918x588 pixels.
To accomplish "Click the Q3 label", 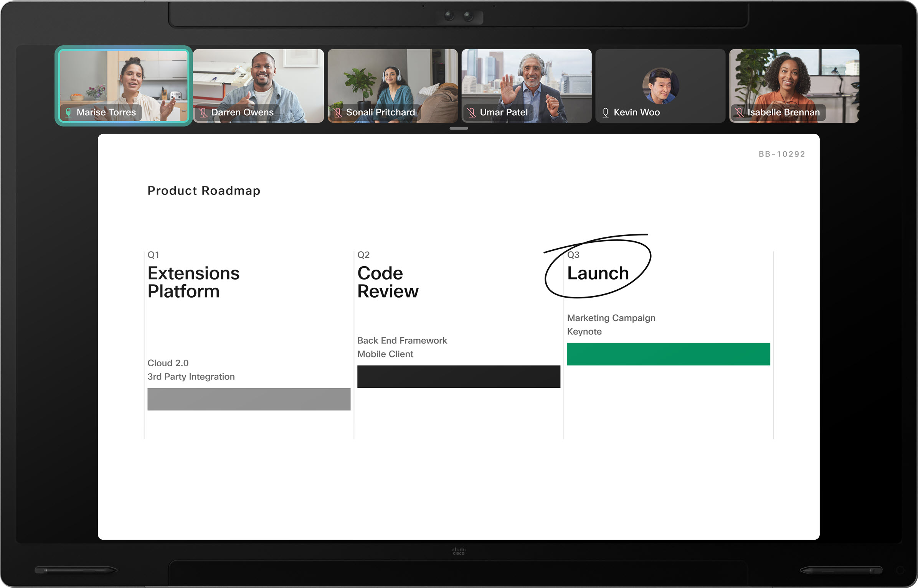I will [573, 255].
